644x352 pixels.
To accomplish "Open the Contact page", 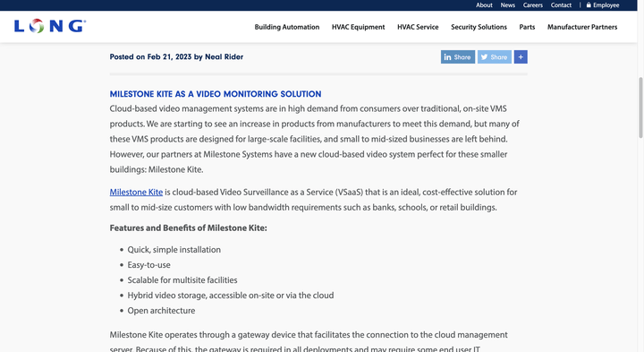I will (x=561, y=5).
